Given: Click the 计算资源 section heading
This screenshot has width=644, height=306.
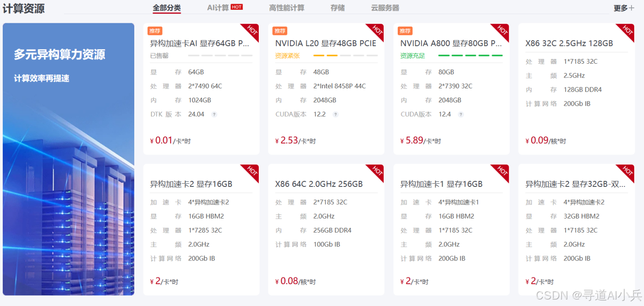Looking at the screenshot, I should (23, 8).
